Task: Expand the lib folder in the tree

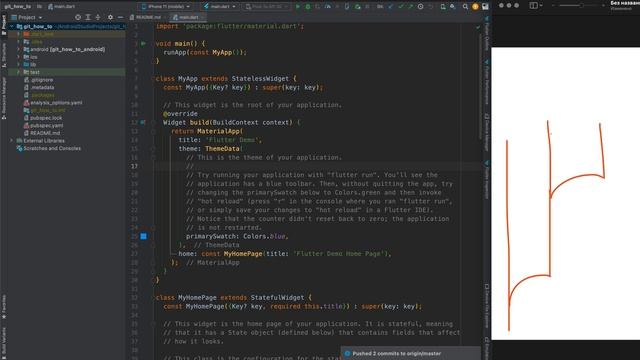Action: pos(18,64)
